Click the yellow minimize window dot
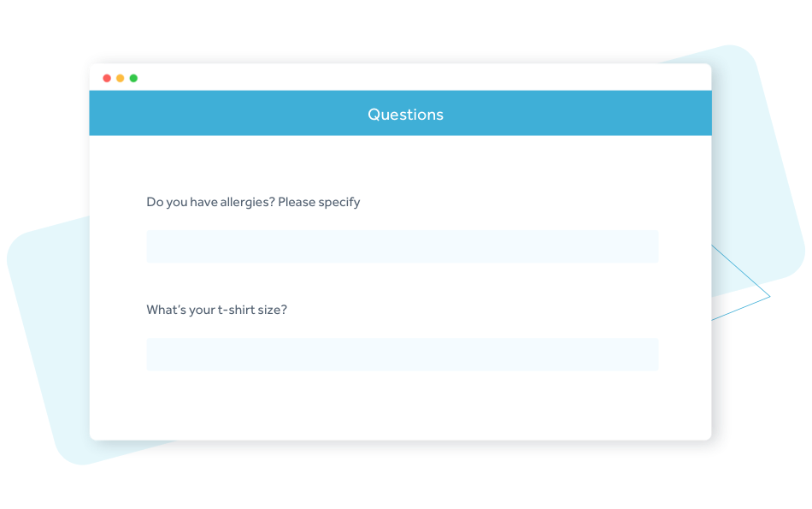 (x=121, y=79)
